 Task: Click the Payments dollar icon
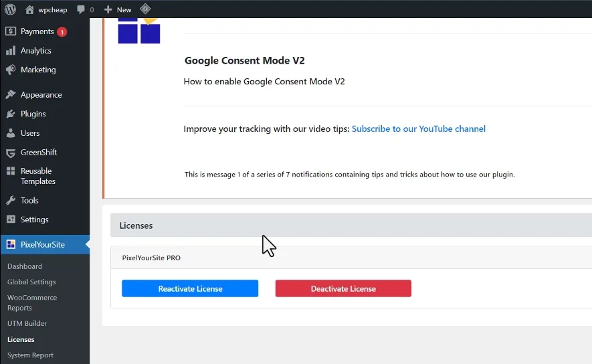[11, 31]
